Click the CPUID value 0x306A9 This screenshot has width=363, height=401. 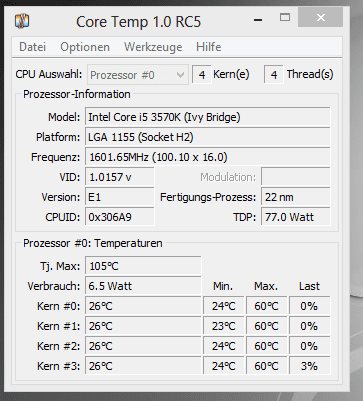point(120,217)
